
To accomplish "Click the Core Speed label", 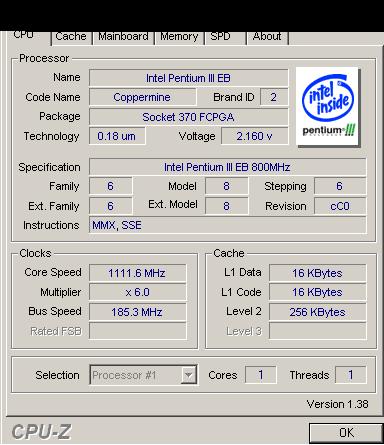I will [53, 272].
